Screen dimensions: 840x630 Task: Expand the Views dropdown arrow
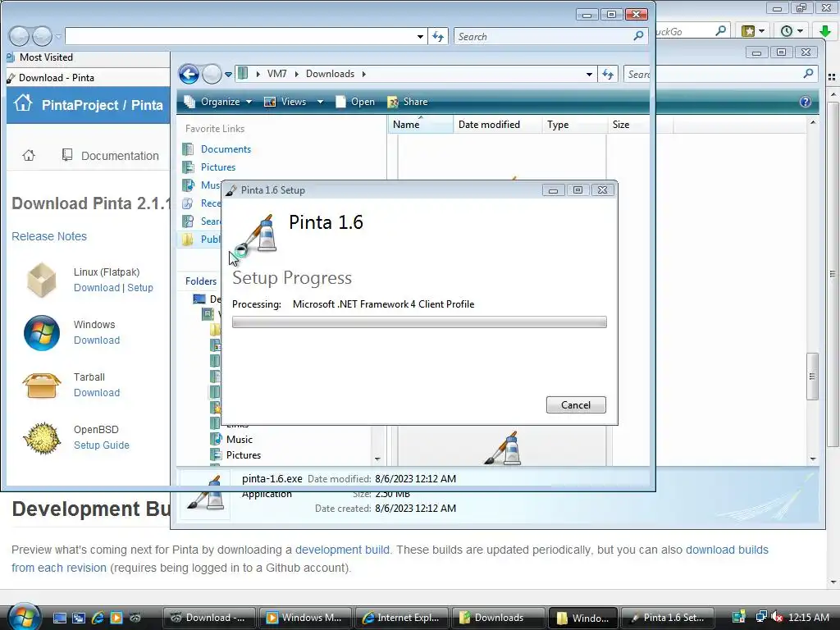pos(320,102)
